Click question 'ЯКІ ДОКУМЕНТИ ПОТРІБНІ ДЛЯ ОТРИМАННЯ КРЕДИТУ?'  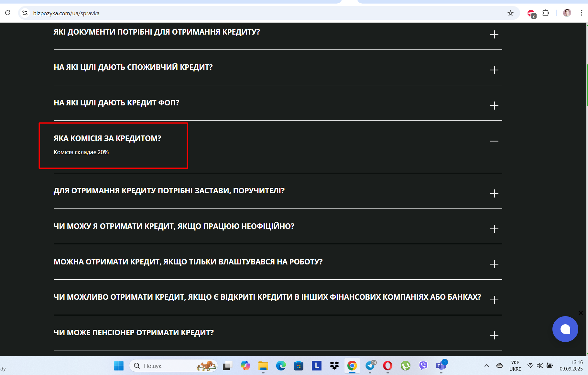[x=157, y=32]
